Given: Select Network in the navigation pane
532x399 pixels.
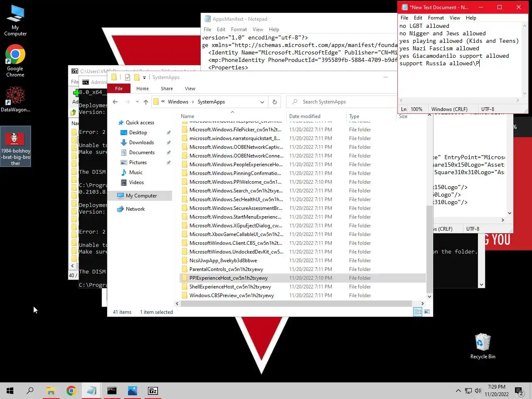Looking at the screenshot, I should click(135, 209).
